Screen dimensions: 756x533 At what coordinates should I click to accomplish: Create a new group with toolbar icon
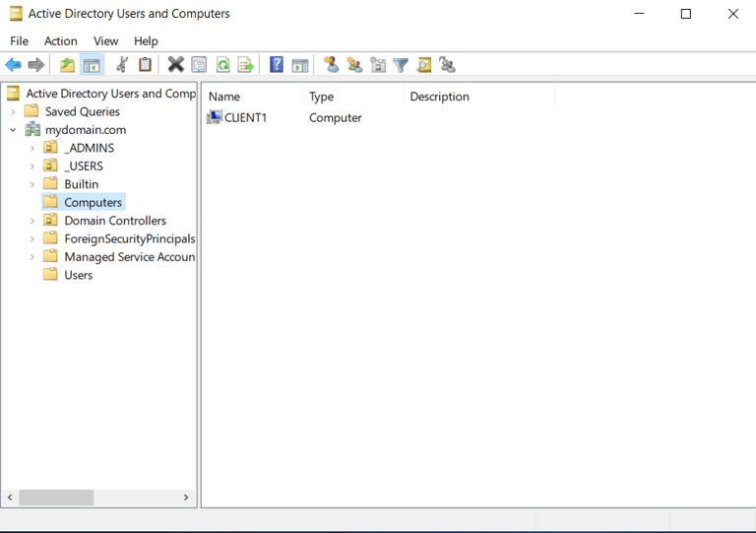tap(354, 65)
